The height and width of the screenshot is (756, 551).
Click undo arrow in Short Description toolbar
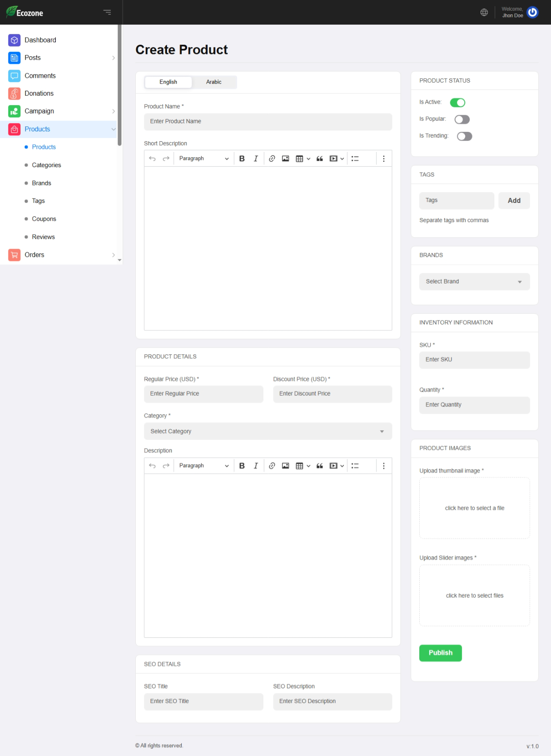(152, 159)
